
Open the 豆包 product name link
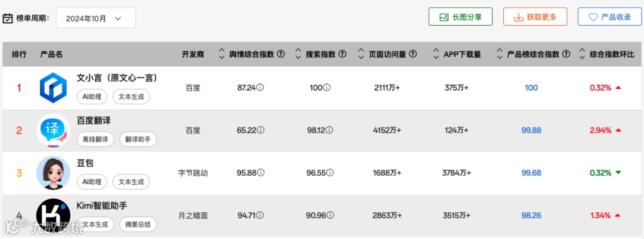pos(85,163)
